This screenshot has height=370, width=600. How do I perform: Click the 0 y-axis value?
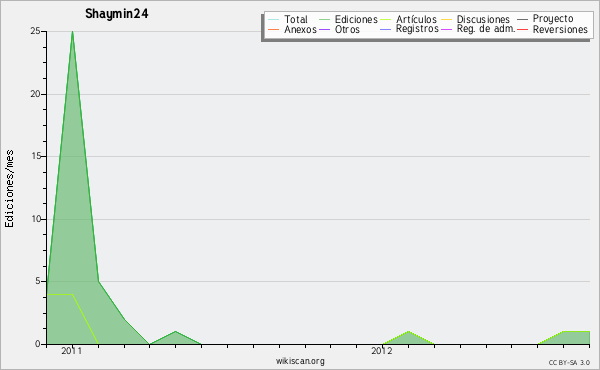point(38,344)
